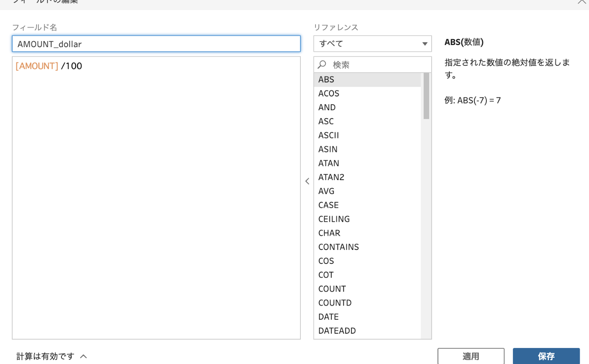Click the 計算は有効です status text
This screenshot has width=589, height=364.
[x=45, y=356]
